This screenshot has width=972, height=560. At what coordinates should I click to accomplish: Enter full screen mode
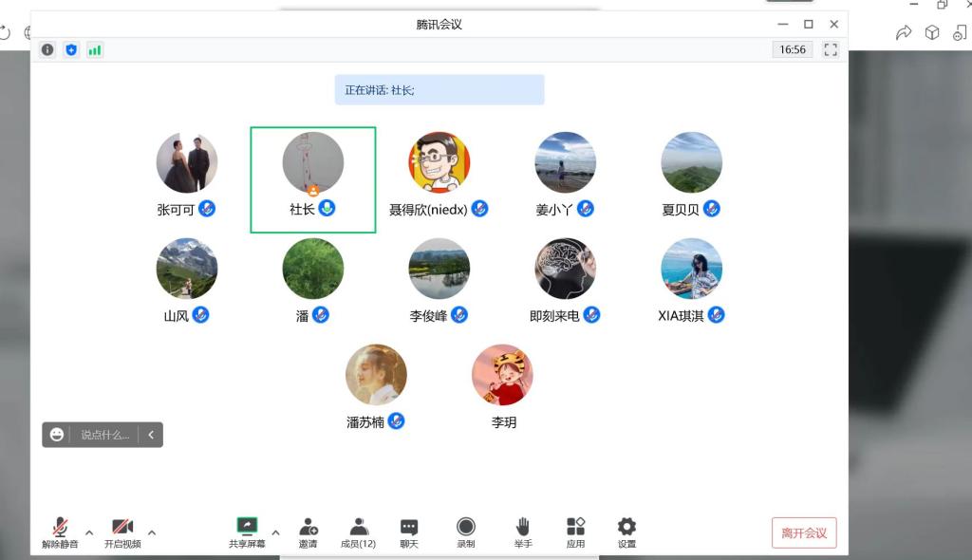pos(831,49)
